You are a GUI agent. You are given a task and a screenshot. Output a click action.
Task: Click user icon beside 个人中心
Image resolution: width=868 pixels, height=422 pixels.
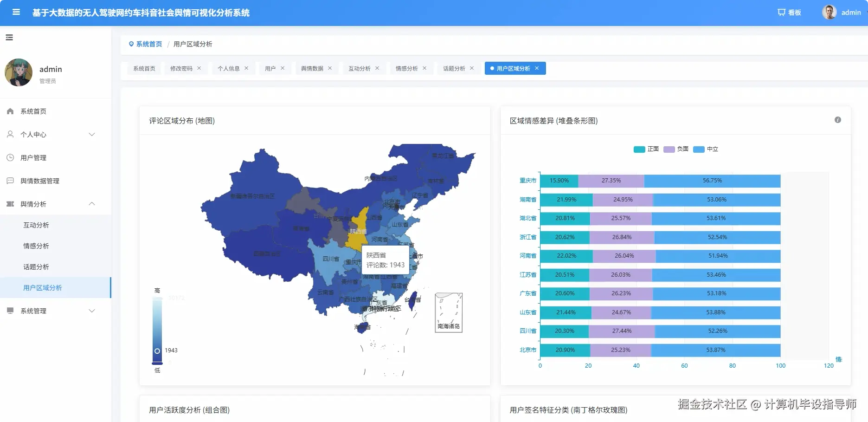(x=10, y=135)
